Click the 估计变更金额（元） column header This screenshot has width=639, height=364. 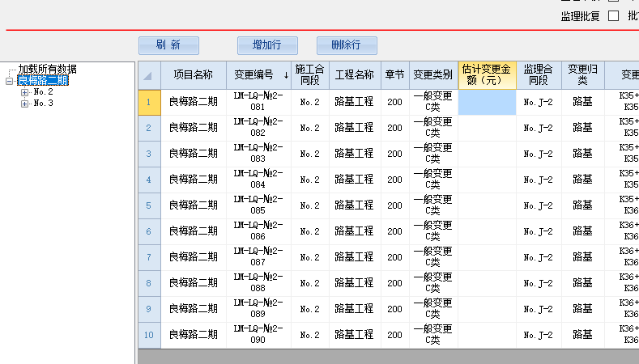[x=487, y=75]
